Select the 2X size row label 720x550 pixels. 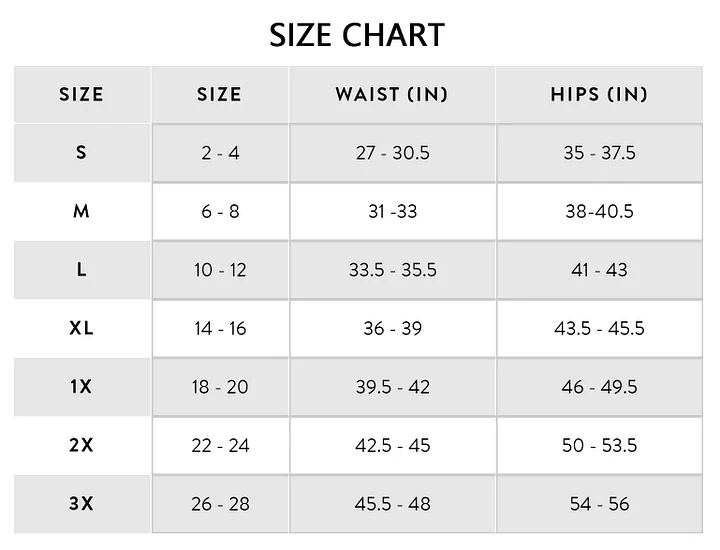point(81,445)
